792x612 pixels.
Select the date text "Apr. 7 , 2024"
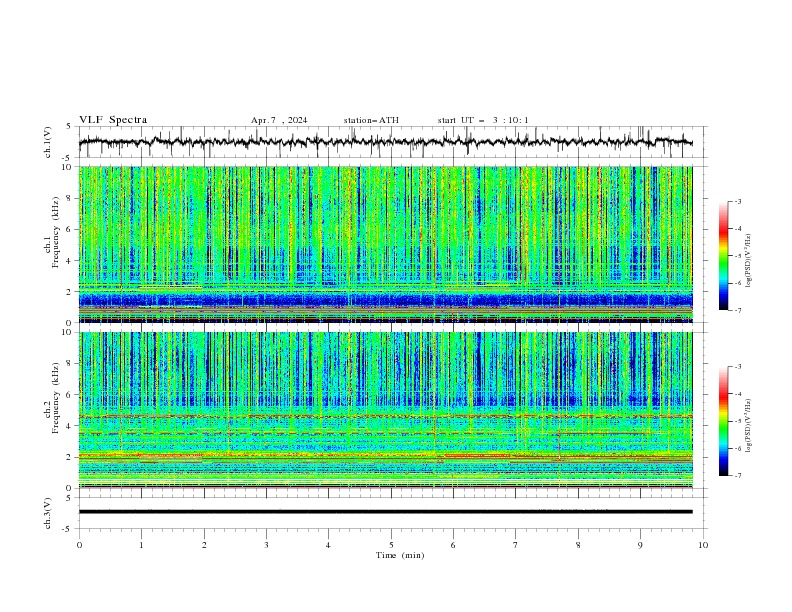pyautogui.click(x=279, y=120)
